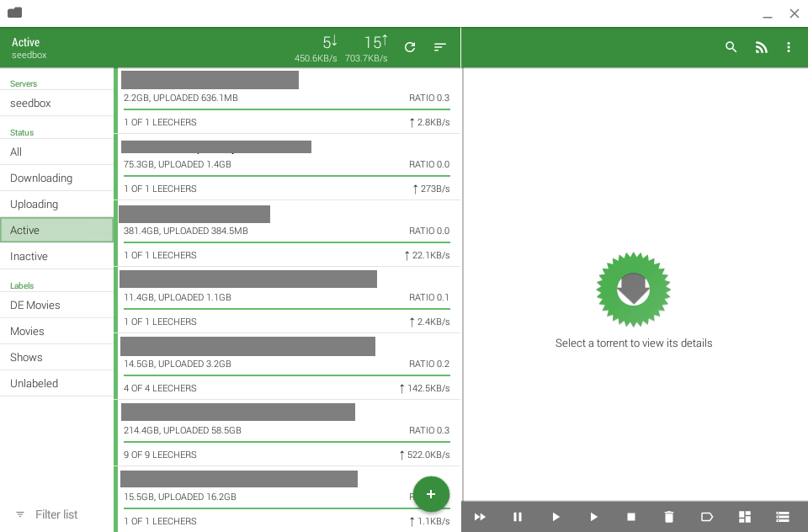Click the folder icon in the title bar
The image size is (808, 532).
tap(14, 12)
